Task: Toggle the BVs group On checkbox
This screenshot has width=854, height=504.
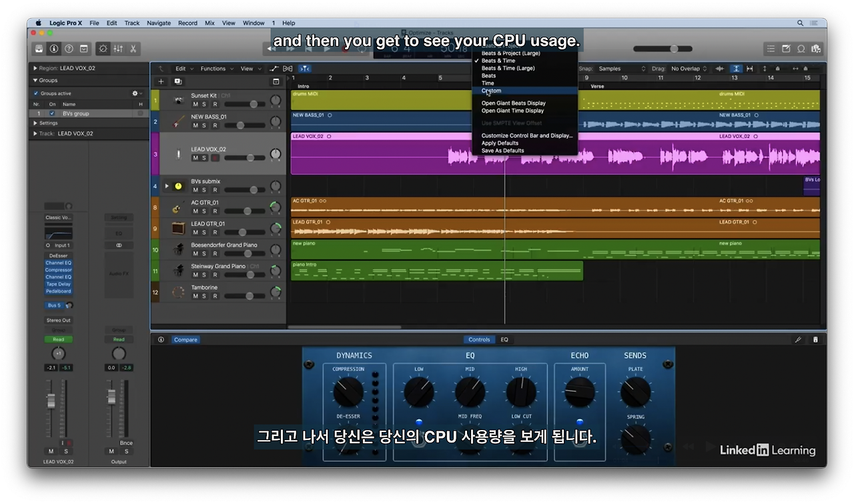Action: (52, 113)
